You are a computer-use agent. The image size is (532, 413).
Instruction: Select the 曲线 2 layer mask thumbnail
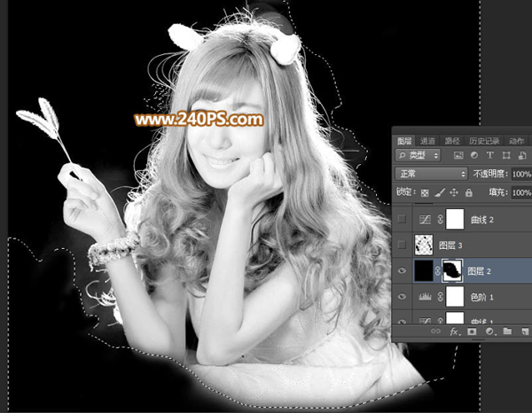[455, 219]
